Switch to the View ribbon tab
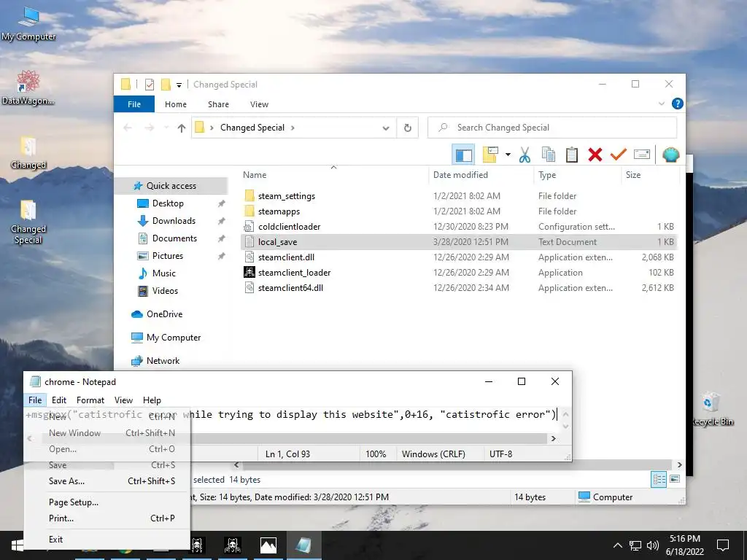 [x=259, y=104]
